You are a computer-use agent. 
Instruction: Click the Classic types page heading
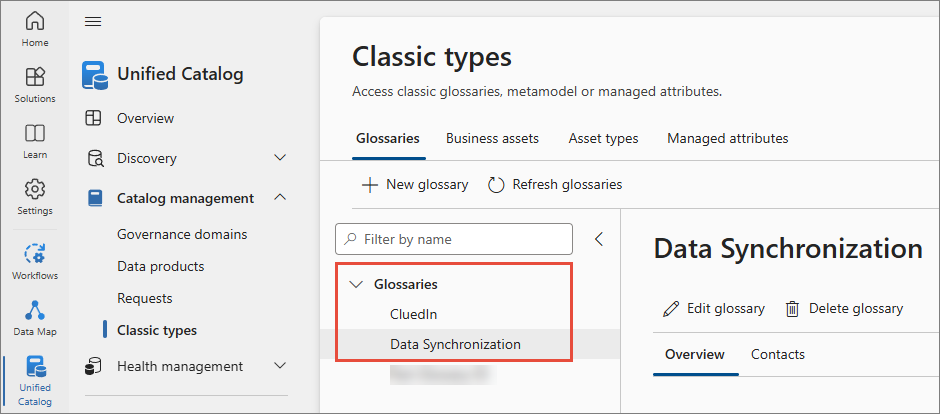(432, 58)
